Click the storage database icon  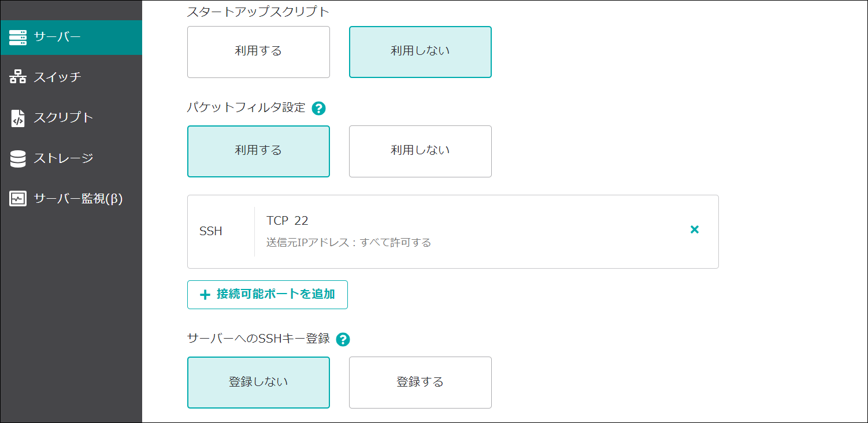coord(18,158)
